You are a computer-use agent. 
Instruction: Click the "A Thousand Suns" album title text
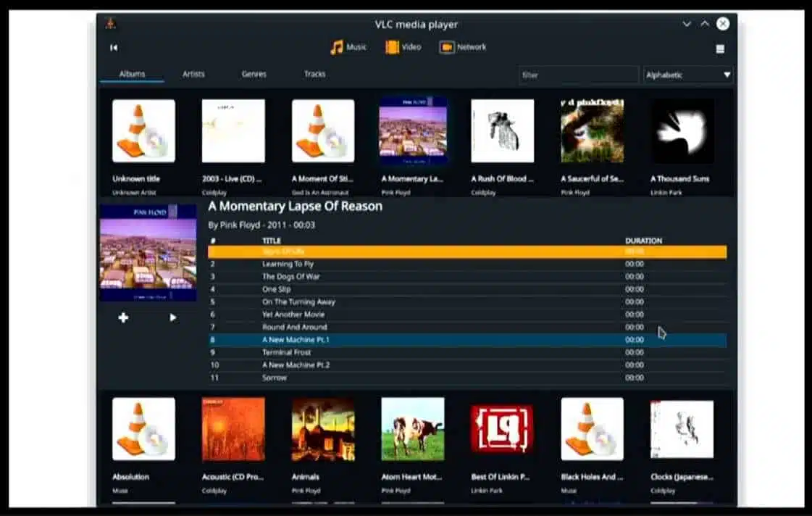[680, 179]
